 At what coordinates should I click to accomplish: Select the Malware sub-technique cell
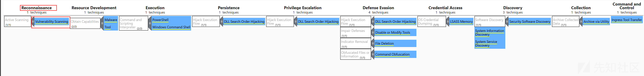pyautogui.click(x=111, y=20)
